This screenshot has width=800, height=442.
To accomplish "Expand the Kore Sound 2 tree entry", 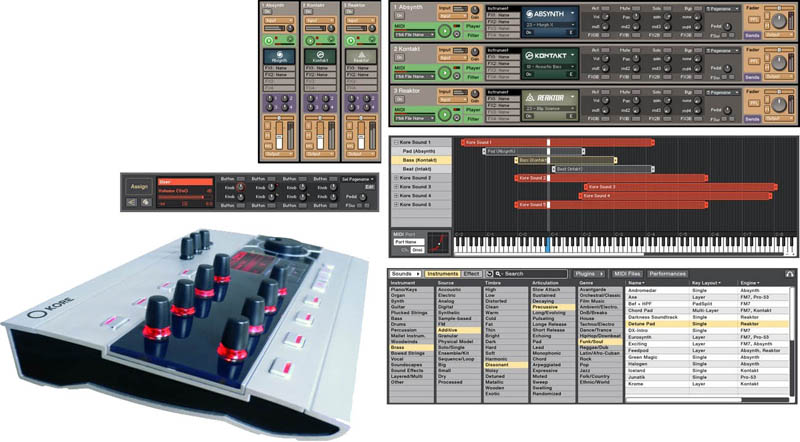I will [396, 178].
